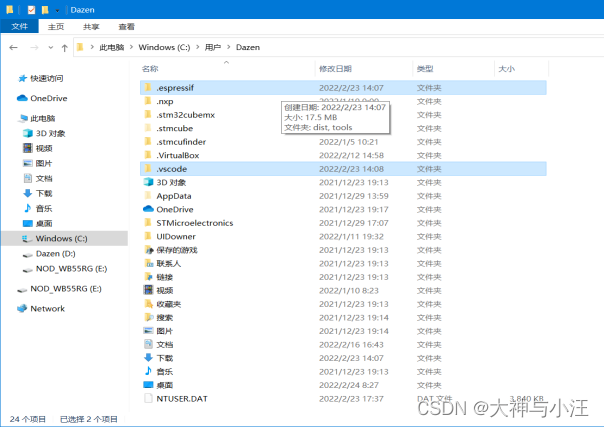Open 快速访问 in navigation pane
The width and height of the screenshot is (604, 427).
tap(40, 79)
